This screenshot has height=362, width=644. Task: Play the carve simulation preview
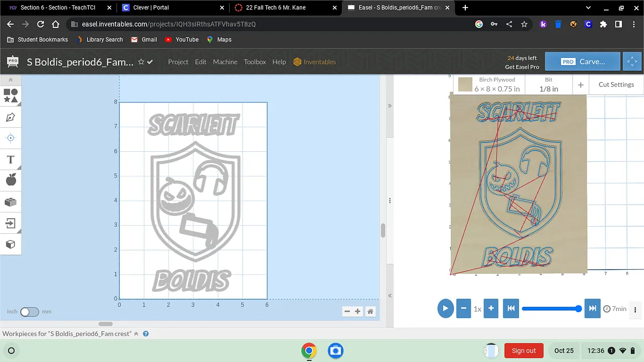(445, 308)
